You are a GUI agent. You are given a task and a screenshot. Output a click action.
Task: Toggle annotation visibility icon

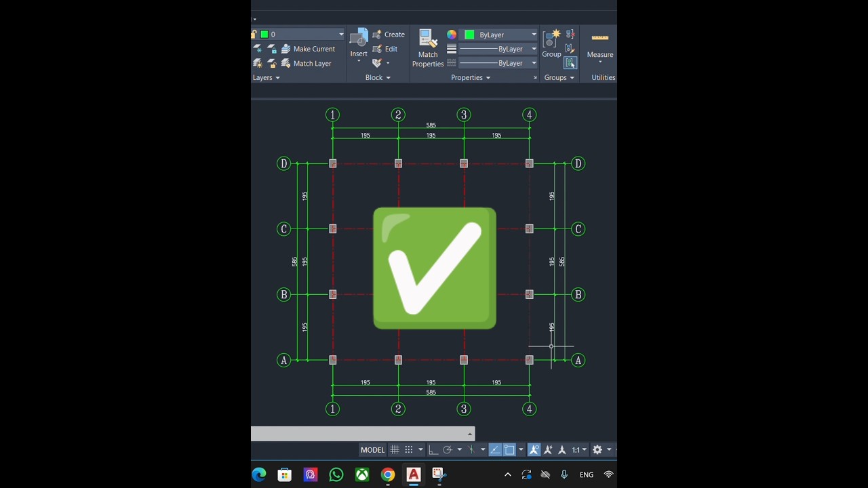pyautogui.click(x=534, y=449)
